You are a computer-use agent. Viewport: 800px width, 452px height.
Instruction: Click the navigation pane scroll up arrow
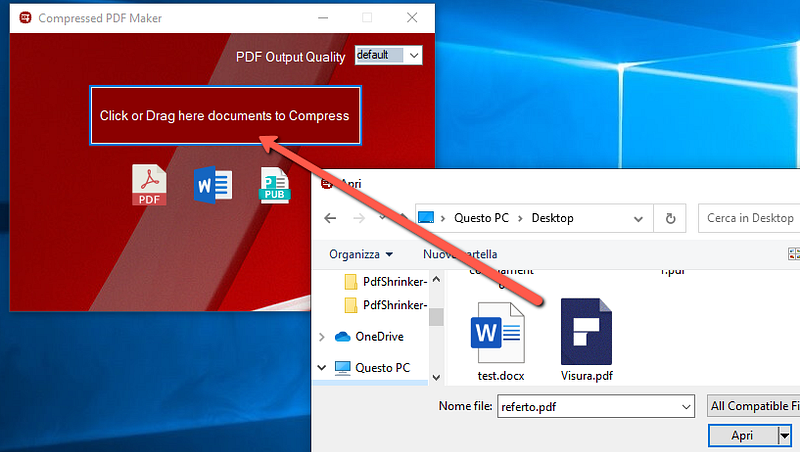(x=436, y=279)
